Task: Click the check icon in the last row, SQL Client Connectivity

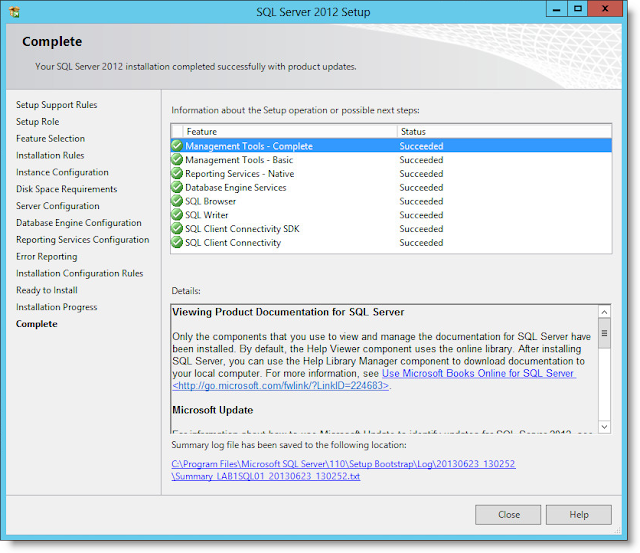Action: (177, 242)
